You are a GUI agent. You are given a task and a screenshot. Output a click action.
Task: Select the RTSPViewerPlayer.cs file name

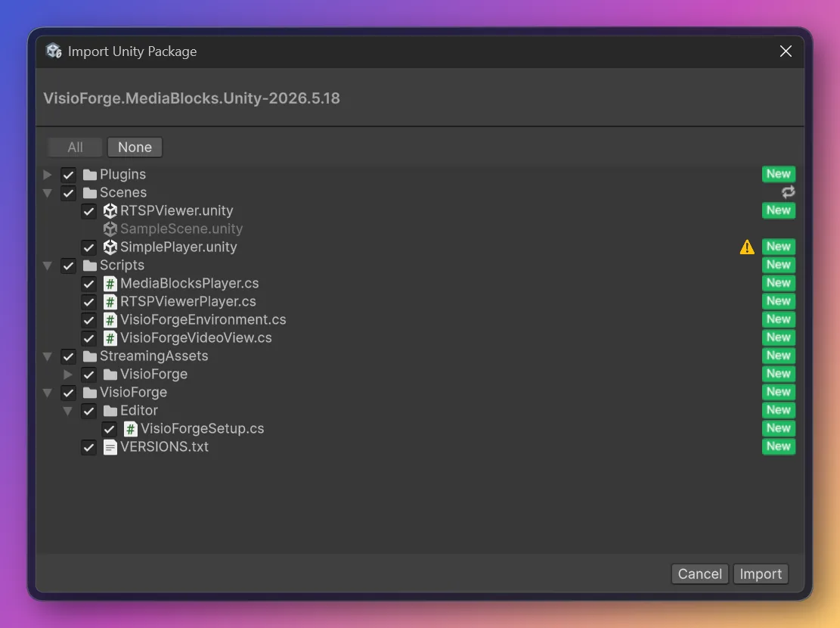pos(188,301)
